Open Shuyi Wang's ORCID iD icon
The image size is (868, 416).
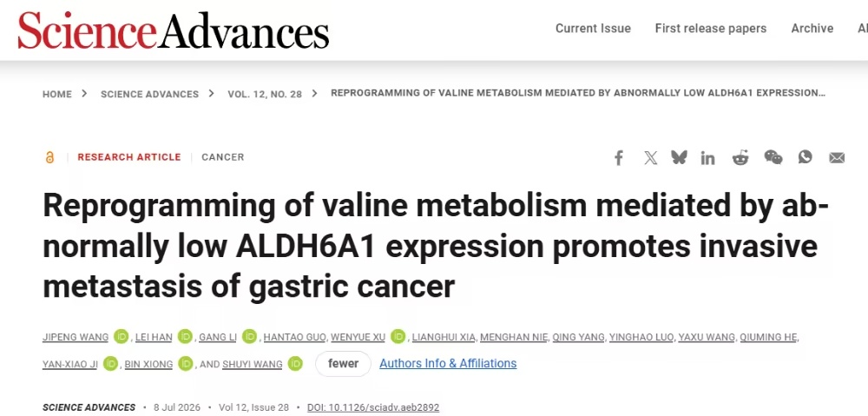[x=296, y=364]
